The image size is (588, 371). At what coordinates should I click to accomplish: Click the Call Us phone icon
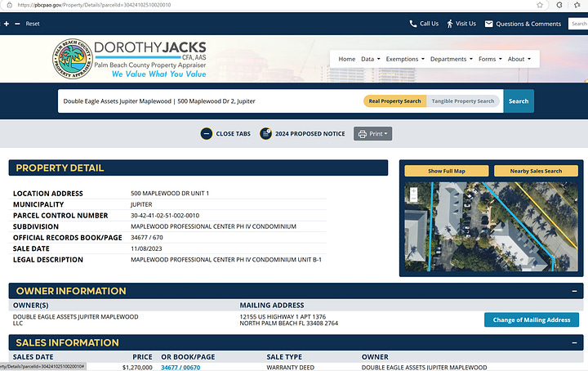click(x=413, y=24)
